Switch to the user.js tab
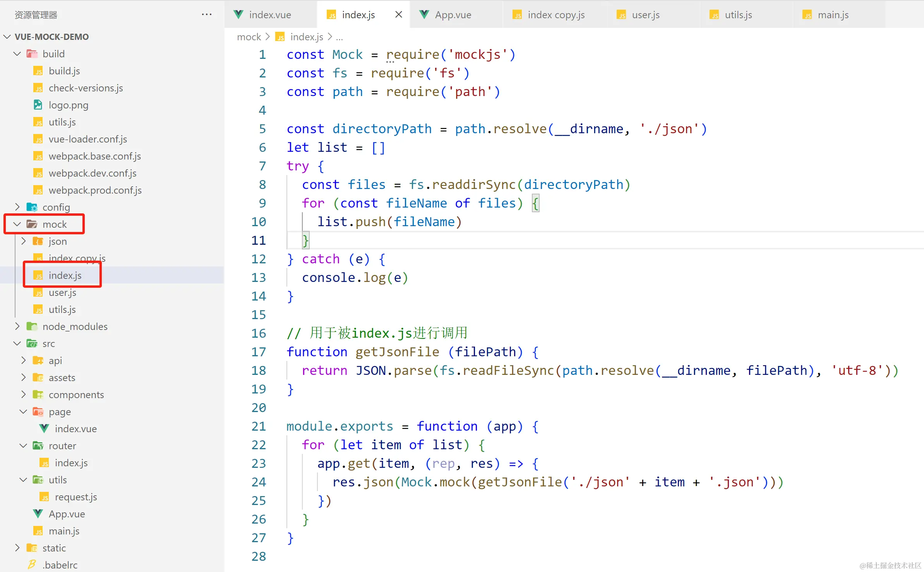The width and height of the screenshot is (924, 572). tap(653, 15)
